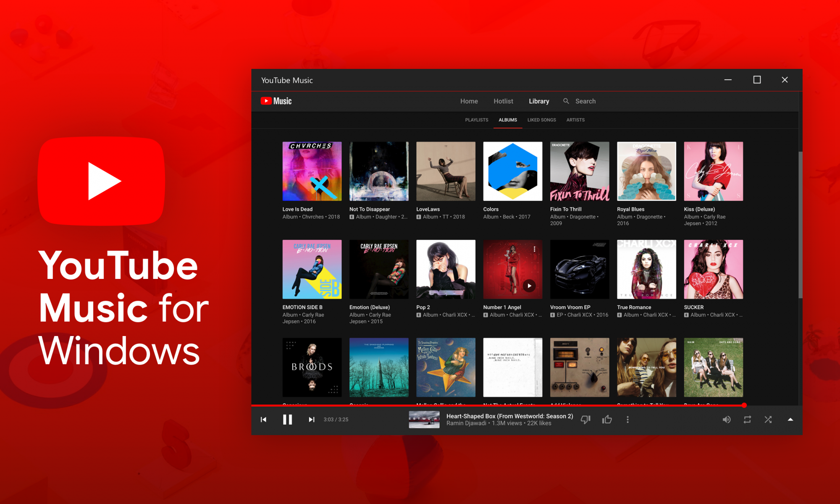
Task: Pause the current song
Action: pos(287,420)
